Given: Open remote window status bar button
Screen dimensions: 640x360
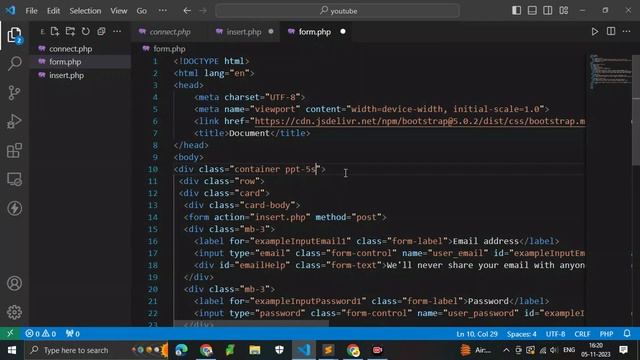Looking at the screenshot, I should click(10, 333).
